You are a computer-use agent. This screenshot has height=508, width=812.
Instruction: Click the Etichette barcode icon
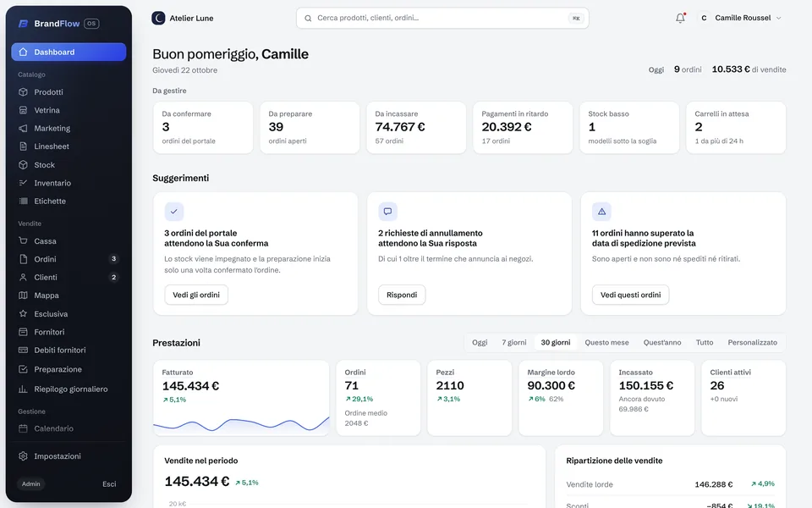click(23, 202)
